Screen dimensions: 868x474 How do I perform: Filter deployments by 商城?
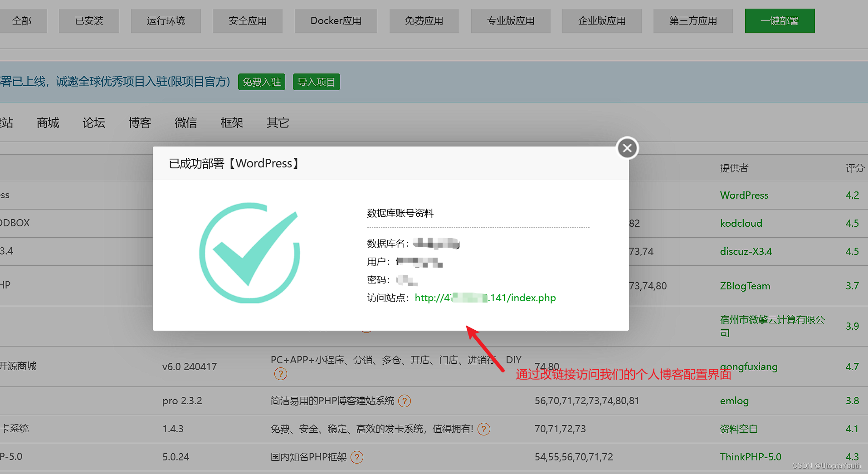click(48, 122)
